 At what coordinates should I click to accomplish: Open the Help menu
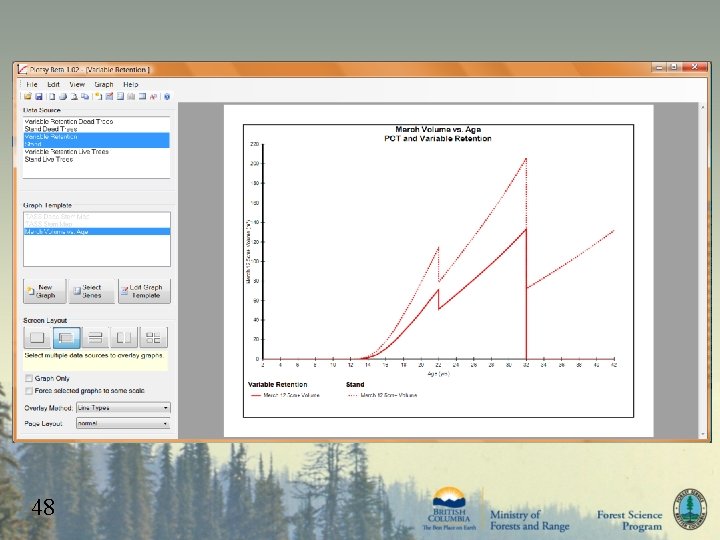click(130, 84)
